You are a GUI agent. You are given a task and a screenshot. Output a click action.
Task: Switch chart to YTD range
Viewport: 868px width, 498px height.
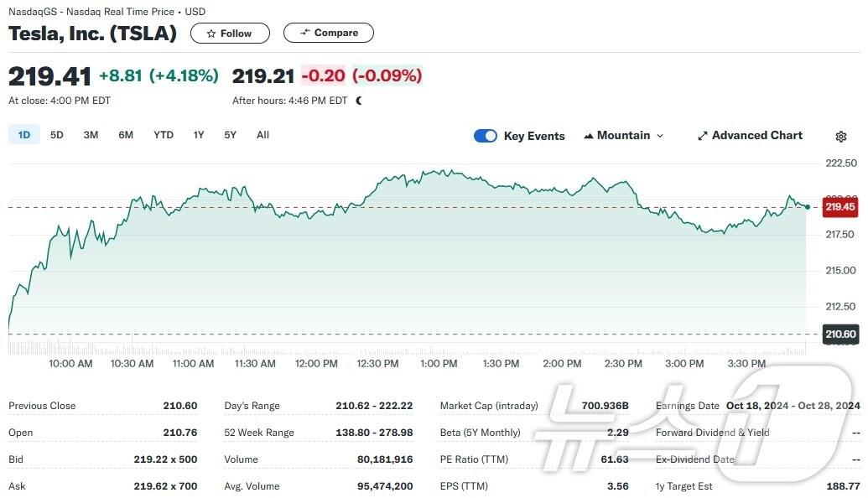click(164, 135)
